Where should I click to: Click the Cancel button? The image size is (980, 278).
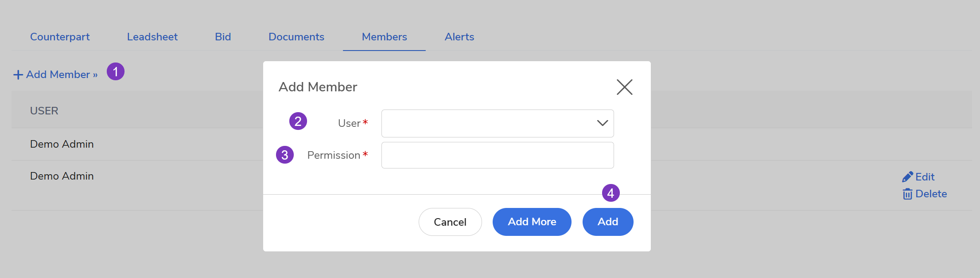coord(450,222)
